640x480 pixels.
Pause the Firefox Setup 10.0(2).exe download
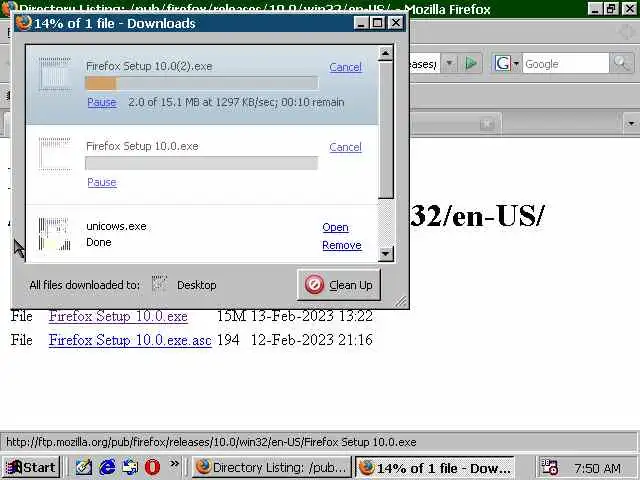point(102,102)
